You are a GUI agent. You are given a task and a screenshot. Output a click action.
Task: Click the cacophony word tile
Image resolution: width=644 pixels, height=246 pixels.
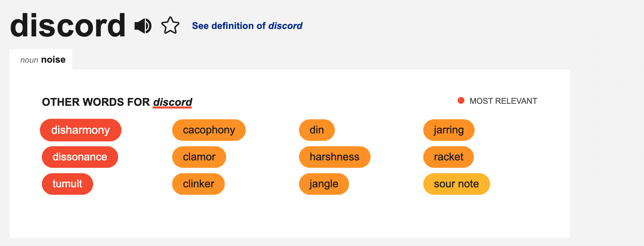[x=209, y=130]
